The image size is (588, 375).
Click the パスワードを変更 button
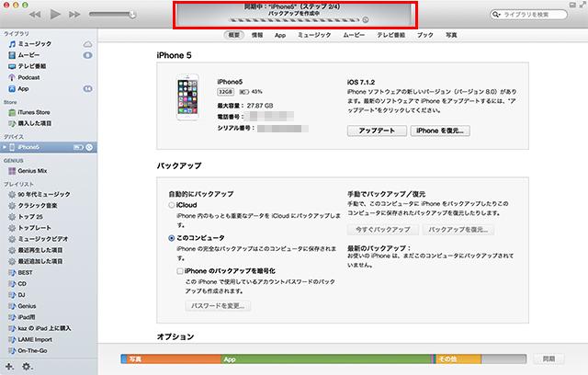pos(218,306)
